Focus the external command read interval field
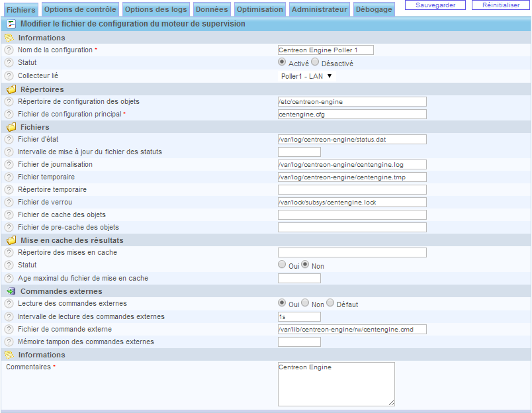Image resolution: width=532 pixels, height=413 pixels. click(299, 316)
